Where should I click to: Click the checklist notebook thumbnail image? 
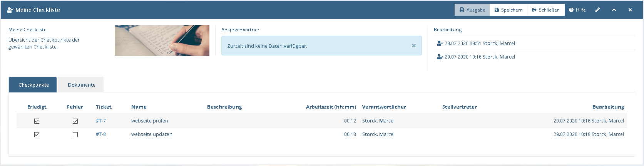[x=162, y=40]
